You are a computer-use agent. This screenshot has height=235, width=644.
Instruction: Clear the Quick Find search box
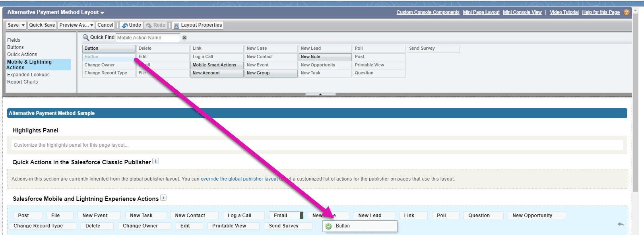[184, 38]
